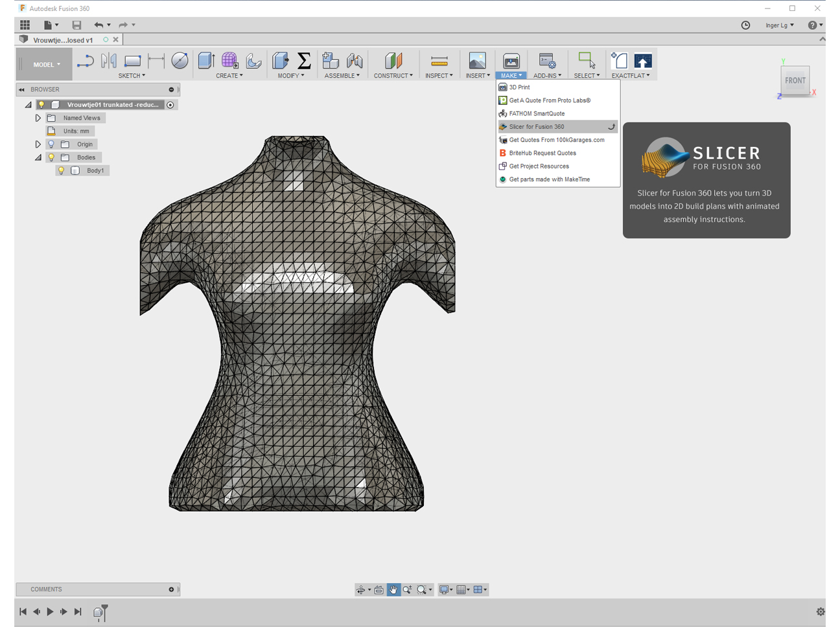Click the Construct offset plane icon
Viewport: 840px width, 627px height.
[x=393, y=61]
